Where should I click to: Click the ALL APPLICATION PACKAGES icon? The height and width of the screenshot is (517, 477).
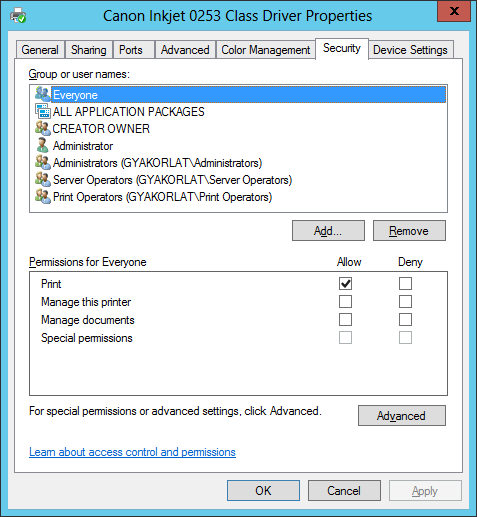coord(43,111)
